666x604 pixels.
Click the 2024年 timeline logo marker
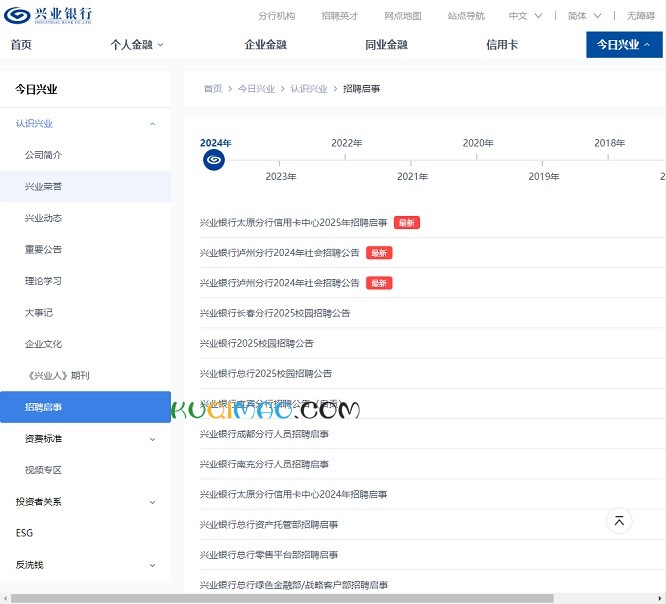214,160
